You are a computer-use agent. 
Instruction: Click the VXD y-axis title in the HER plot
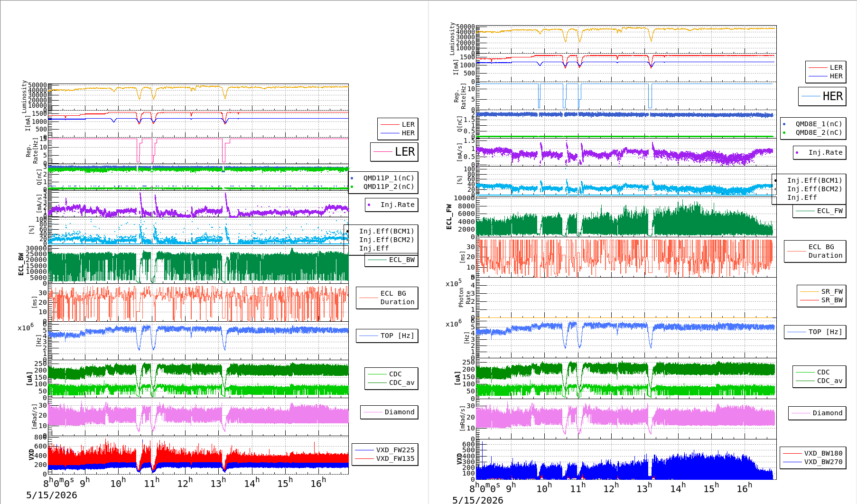coord(459,459)
